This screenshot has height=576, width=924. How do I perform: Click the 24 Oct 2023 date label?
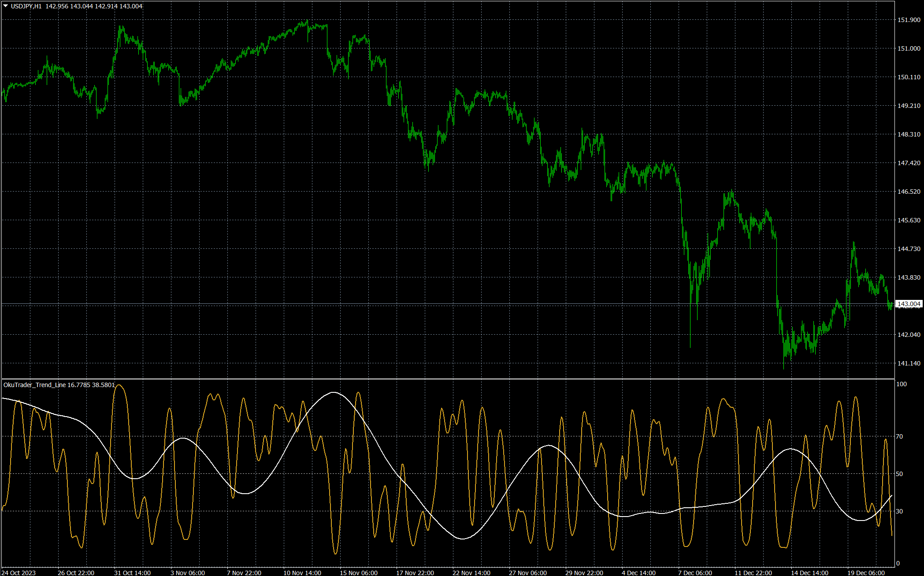(x=19, y=572)
